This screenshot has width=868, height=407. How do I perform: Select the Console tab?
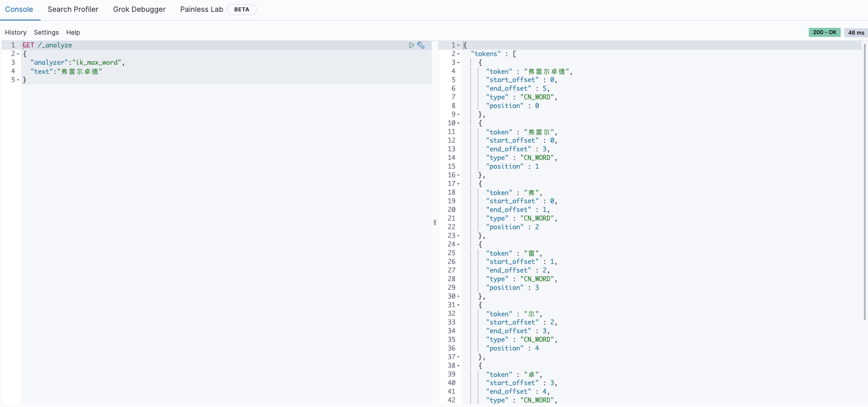(19, 10)
